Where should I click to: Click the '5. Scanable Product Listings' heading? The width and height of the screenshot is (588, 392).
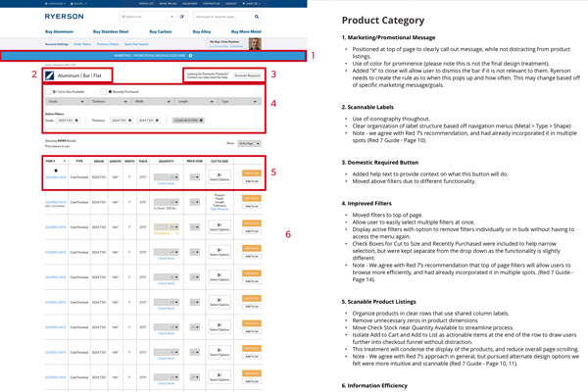click(x=378, y=302)
